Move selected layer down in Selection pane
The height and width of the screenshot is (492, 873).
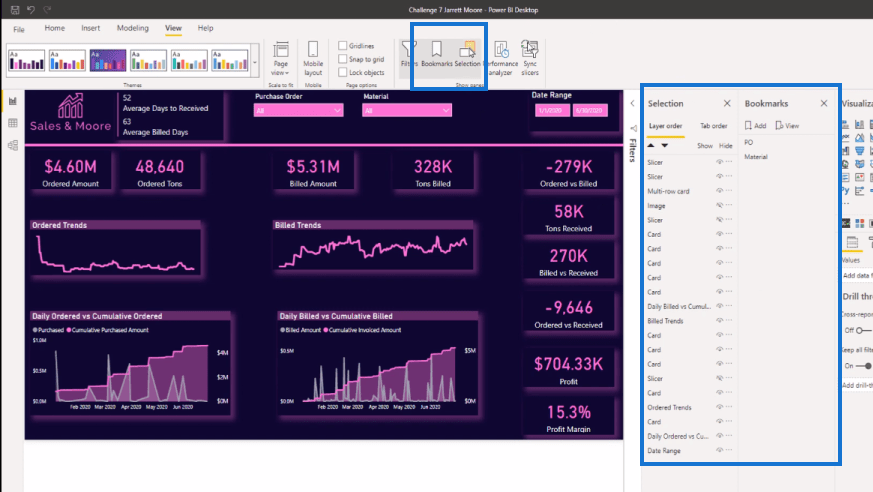[665, 145]
